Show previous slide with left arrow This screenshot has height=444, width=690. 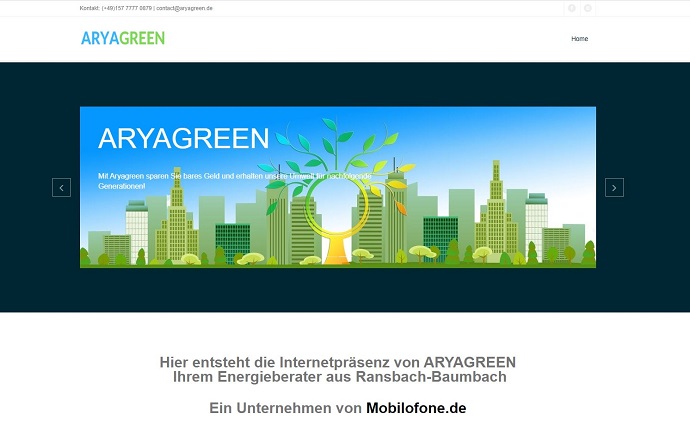pos(61,187)
